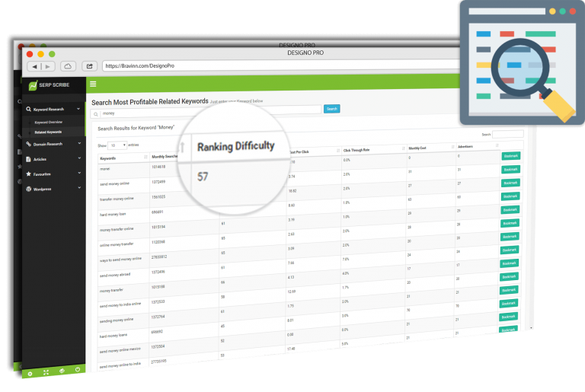
Task: Click the SERP Scribe logo
Action: pos(46,86)
